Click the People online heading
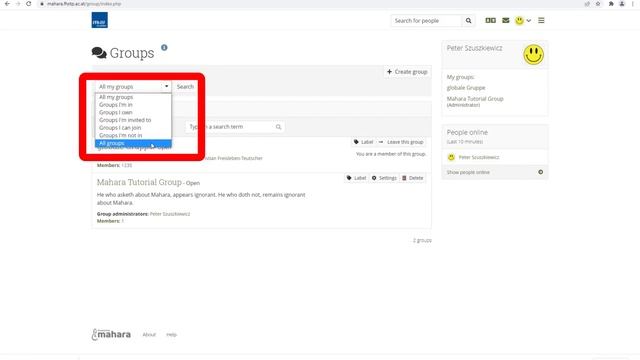640x360 pixels. coord(467,132)
